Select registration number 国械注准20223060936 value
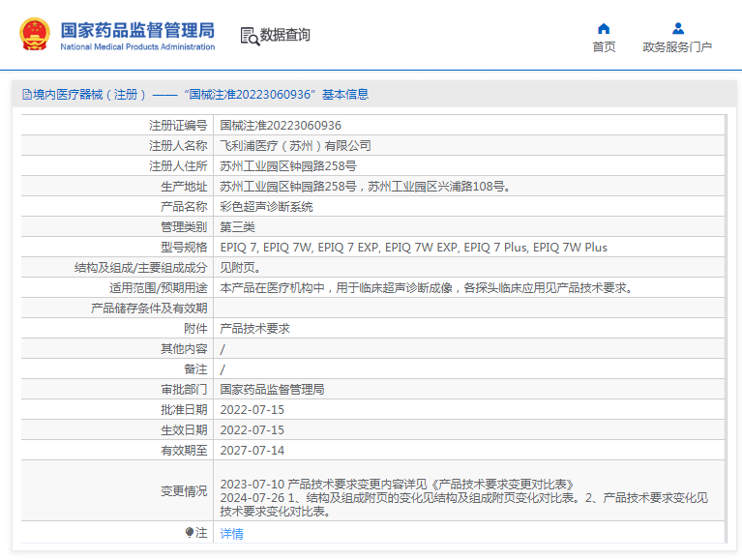Viewport: 742px width, 560px height. click(x=281, y=126)
